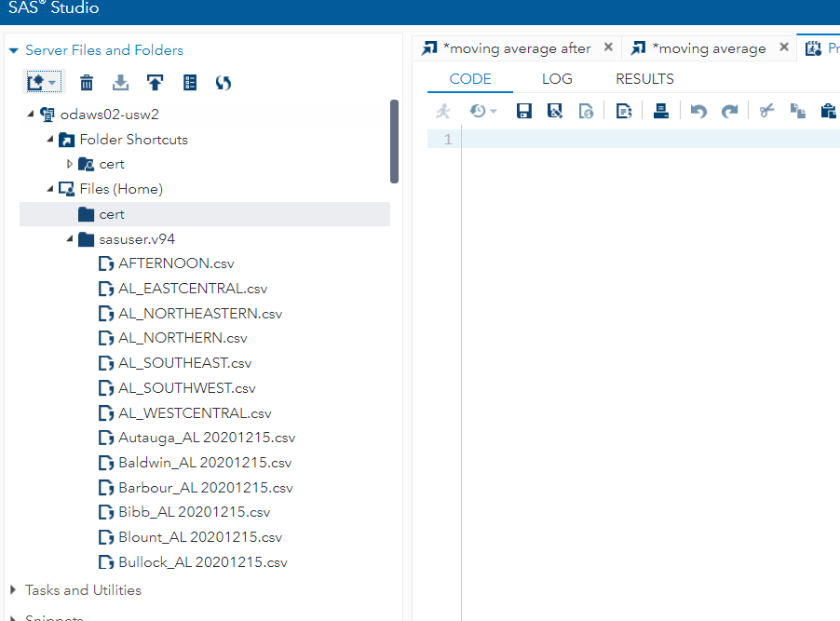Select Baldwin_AL 20201215.csv file

(x=205, y=463)
